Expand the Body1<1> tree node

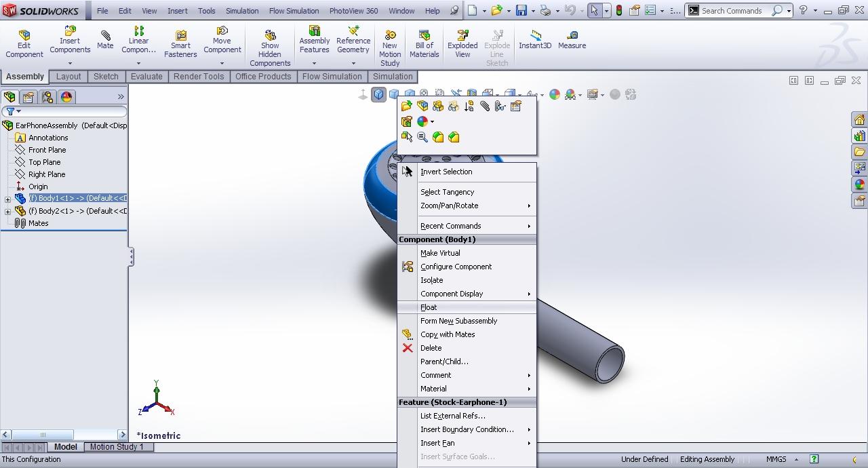[7, 199]
